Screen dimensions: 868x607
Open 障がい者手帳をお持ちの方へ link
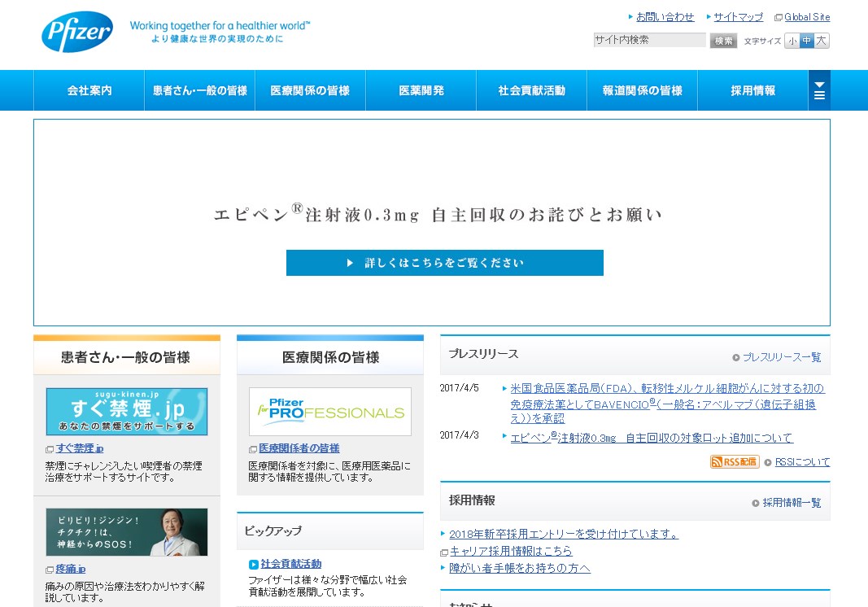520,568
